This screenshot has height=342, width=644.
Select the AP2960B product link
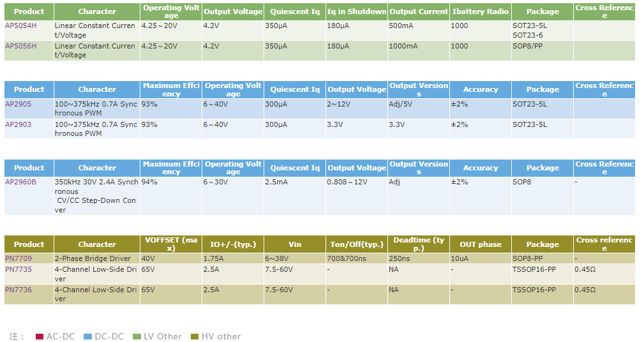pyautogui.click(x=21, y=182)
